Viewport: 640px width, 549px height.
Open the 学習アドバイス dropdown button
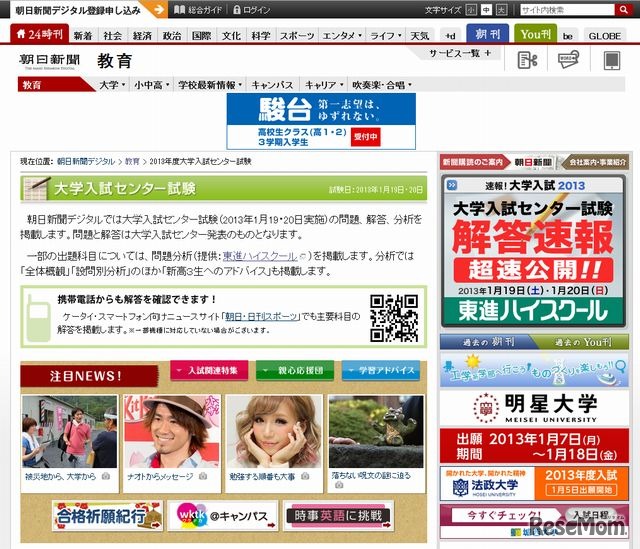381,370
